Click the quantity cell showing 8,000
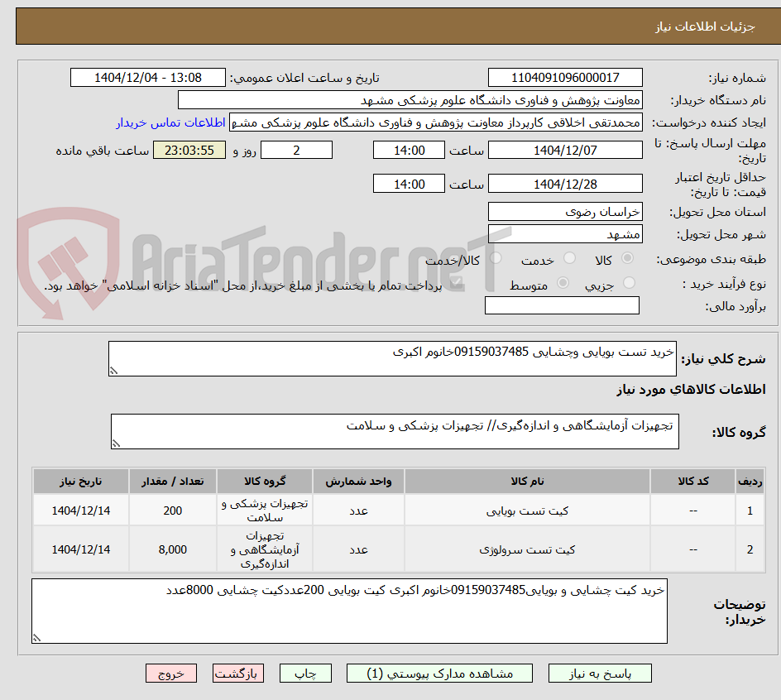This screenshot has height=700, width=781. click(x=173, y=549)
